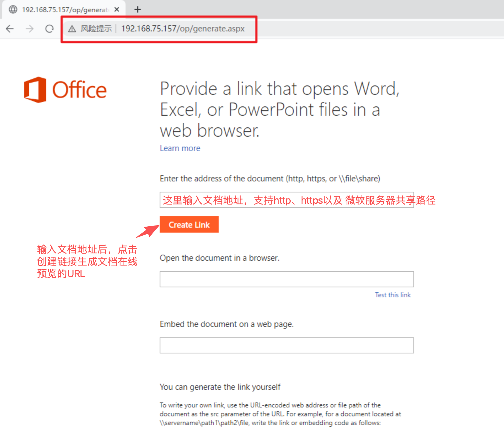The image size is (504, 435).
Task: Click the Create Link button
Action: (x=189, y=224)
